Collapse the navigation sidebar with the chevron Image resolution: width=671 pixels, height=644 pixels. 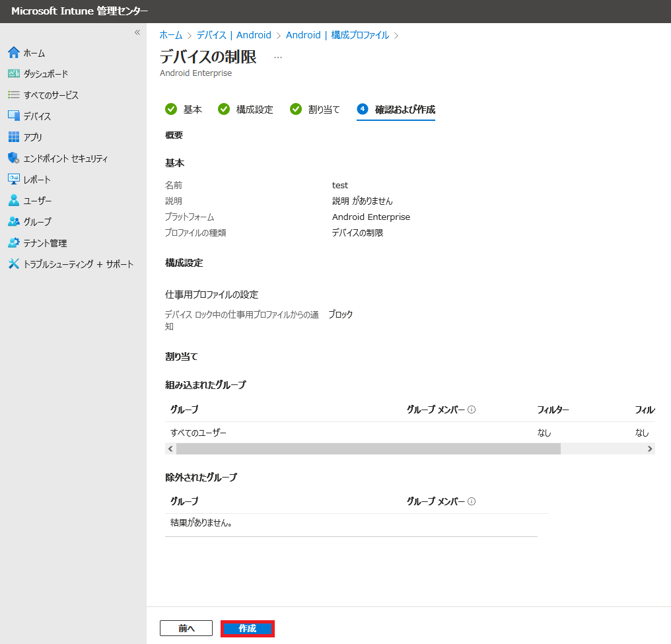coord(137,32)
